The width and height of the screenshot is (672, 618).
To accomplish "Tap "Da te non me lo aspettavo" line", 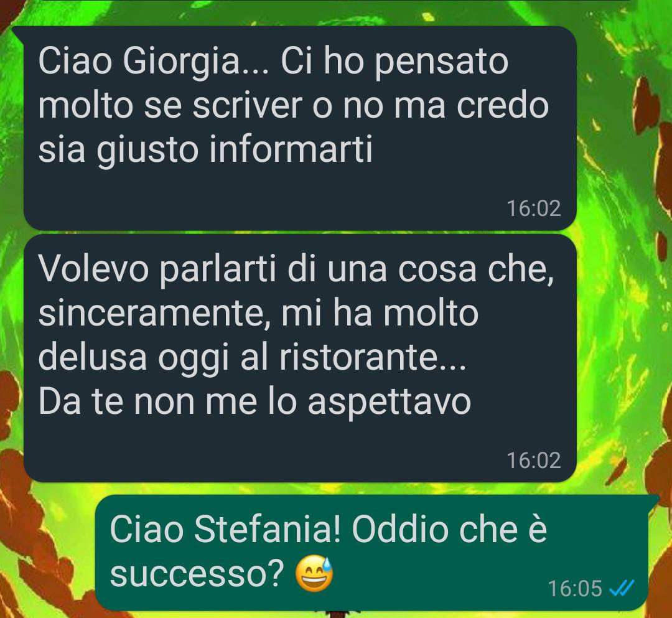I will pyautogui.click(x=255, y=401).
